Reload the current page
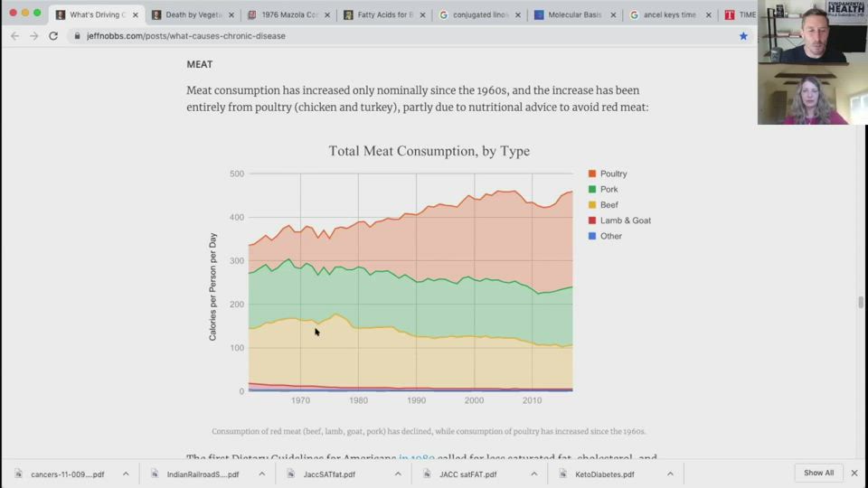This screenshot has height=488, width=868. tap(53, 36)
